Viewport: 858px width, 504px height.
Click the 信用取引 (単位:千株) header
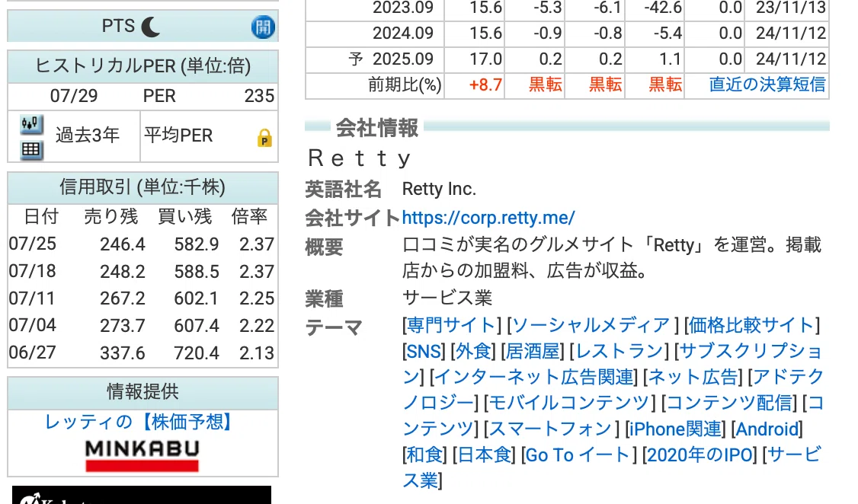(142, 187)
